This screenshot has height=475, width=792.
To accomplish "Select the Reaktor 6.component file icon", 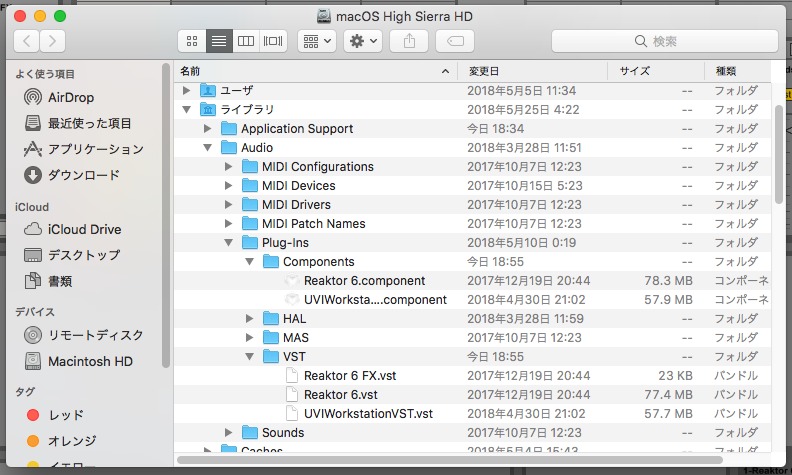I will [292, 281].
